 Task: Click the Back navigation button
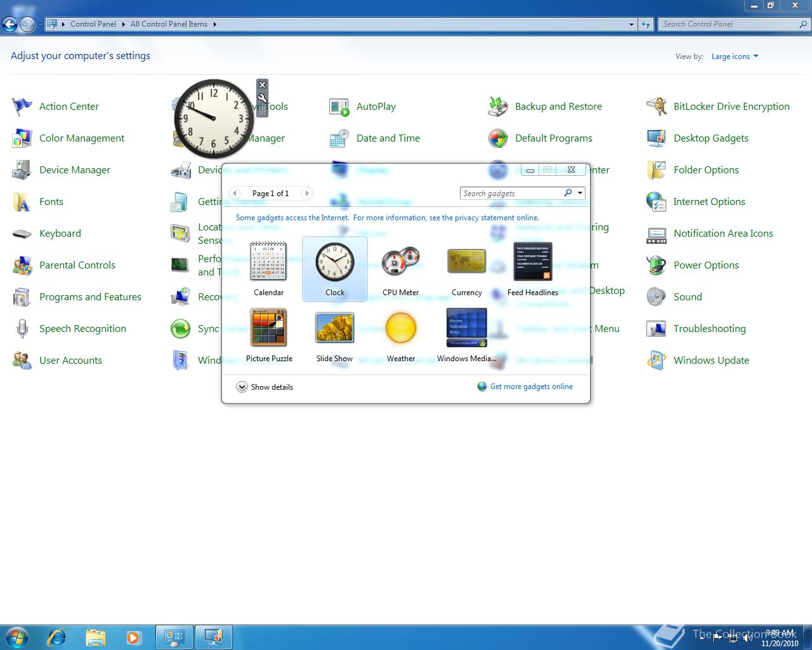10,25
